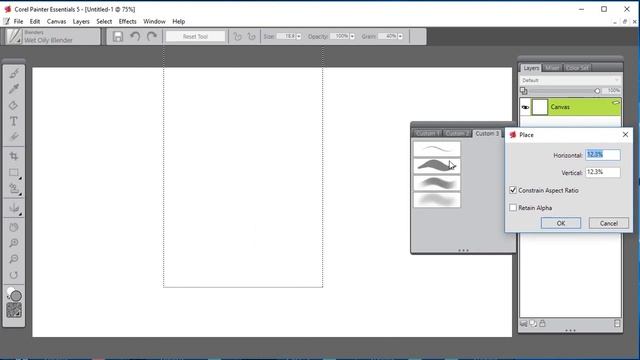The height and width of the screenshot is (360, 640).
Task: Open the Opacity value dropdown arrow
Action: click(352, 37)
